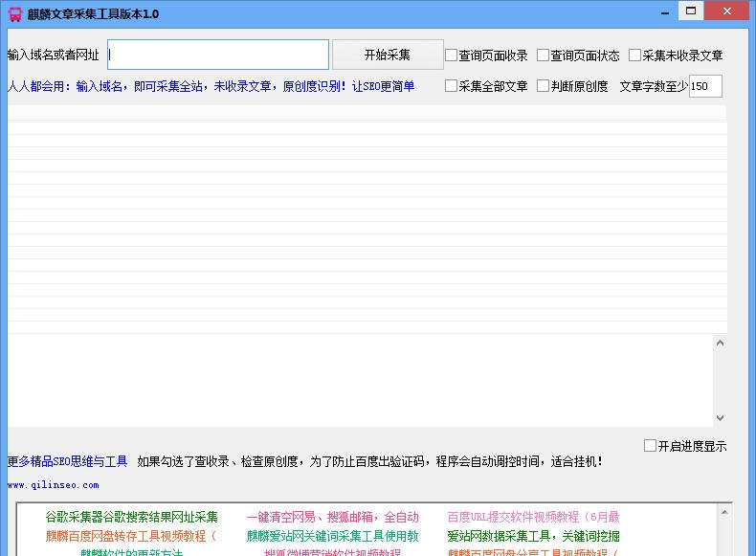The height and width of the screenshot is (556, 756).
Task: Toggle the 查询页面状态 checkbox
Action: (x=544, y=56)
